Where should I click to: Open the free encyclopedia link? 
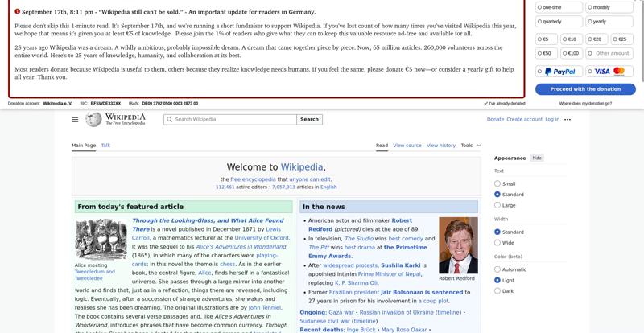(253, 179)
